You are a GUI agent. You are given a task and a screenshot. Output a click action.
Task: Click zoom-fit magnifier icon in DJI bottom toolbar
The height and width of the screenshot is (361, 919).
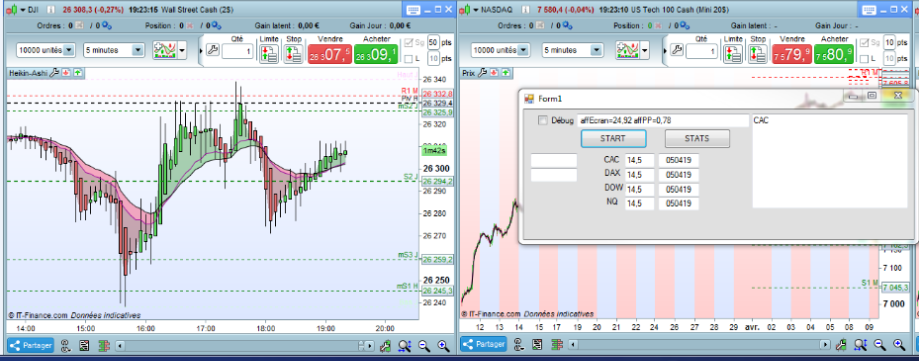(404, 346)
